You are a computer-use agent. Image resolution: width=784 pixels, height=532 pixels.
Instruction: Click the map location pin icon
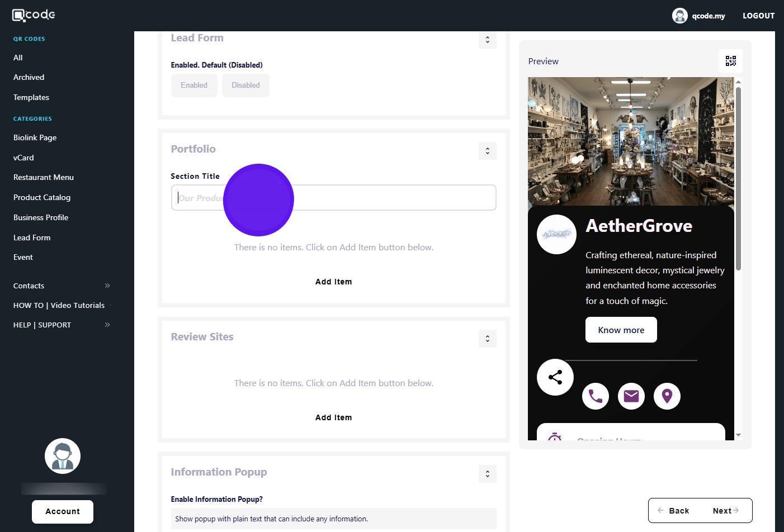pyautogui.click(x=667, y=396)
